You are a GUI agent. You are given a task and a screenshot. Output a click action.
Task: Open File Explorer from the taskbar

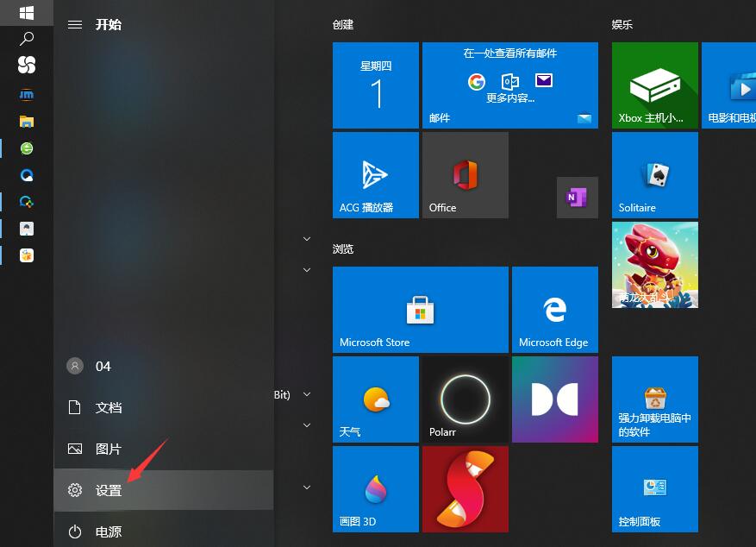point(27,122)
